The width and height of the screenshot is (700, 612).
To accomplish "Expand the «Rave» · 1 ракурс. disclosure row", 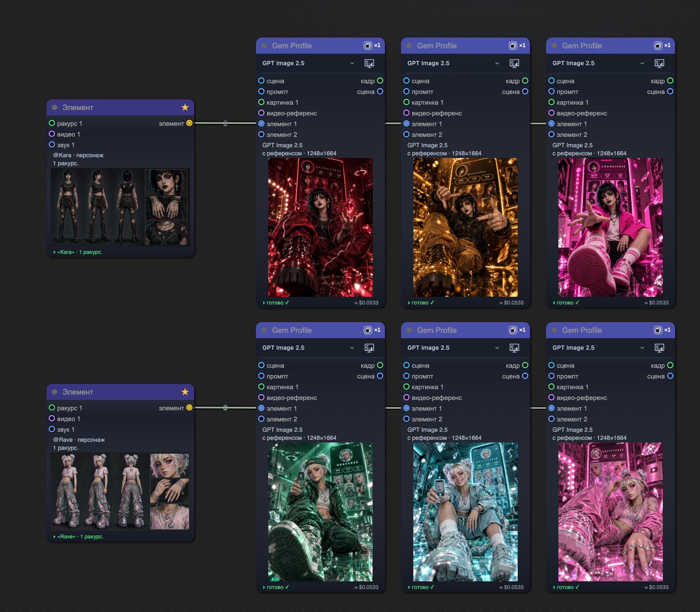I will click(78, 536).
